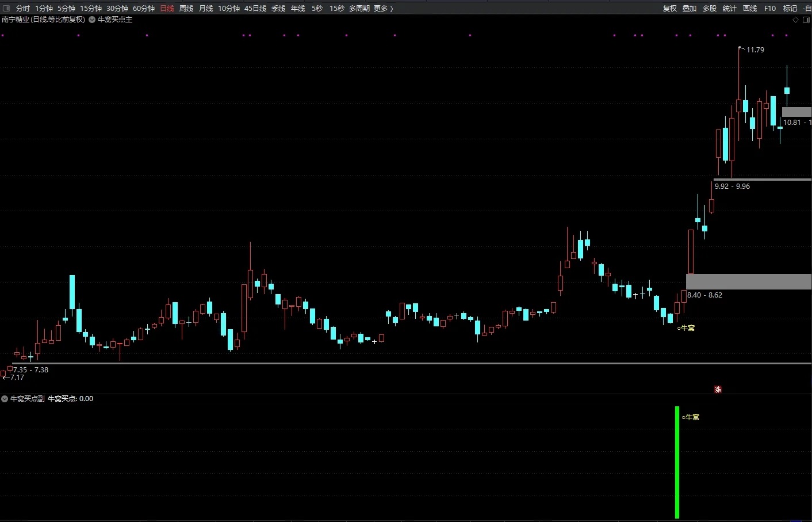Click the 7.17 low price arrow marker
The width and height of the screenshot is (812, 522).
13,378
